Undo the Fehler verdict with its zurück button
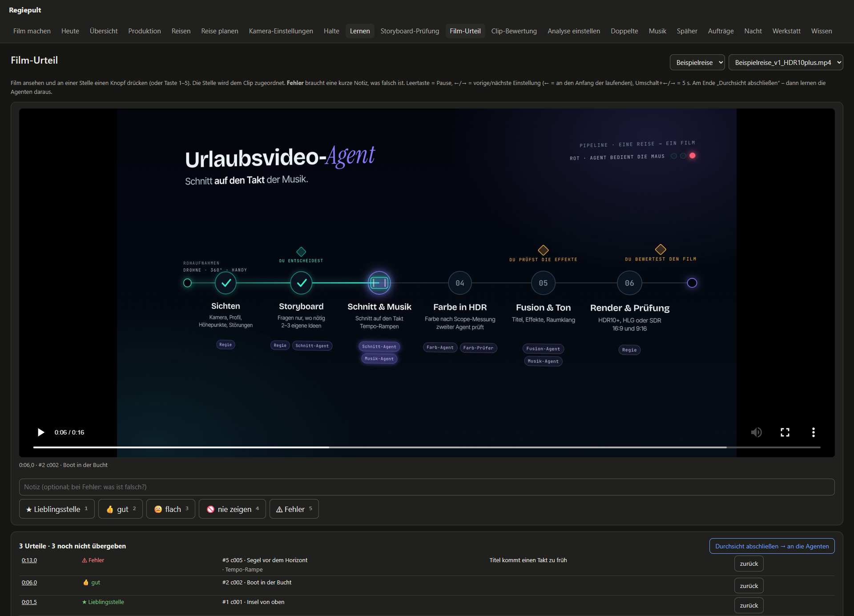This screenshot has width=854, height=616. (749, 564)
